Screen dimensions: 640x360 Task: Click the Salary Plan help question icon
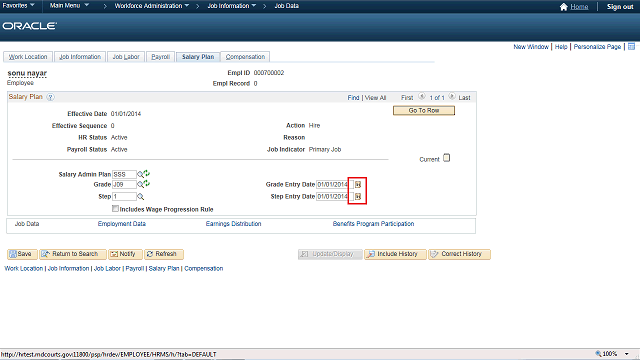50,97
